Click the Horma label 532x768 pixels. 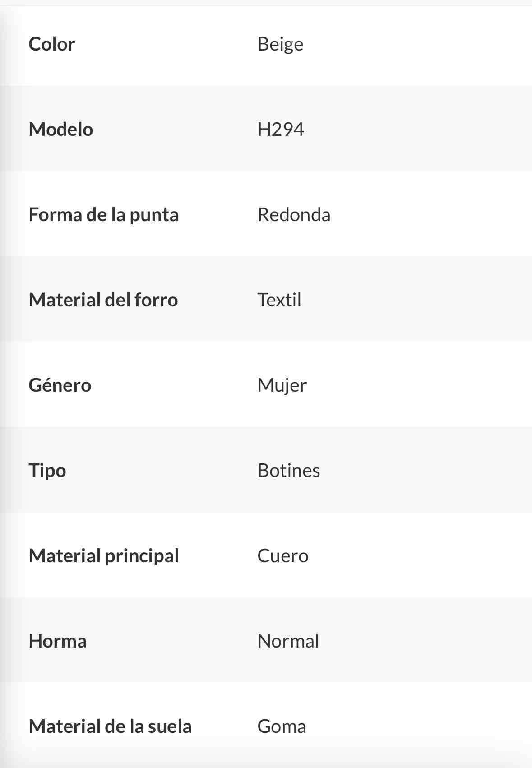pos(58,641)
